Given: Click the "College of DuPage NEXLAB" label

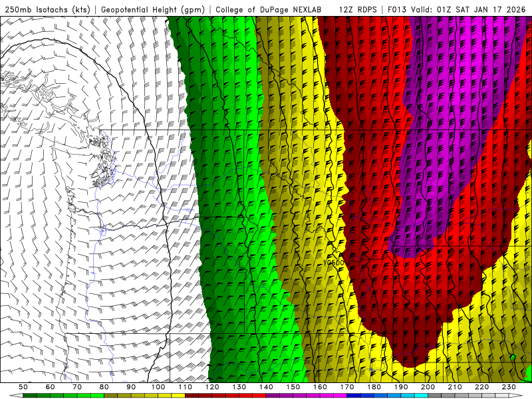Looking at the screenshot, I should tap(269, 10).
